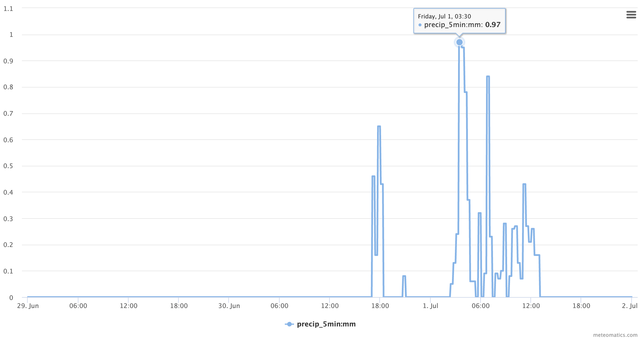Image resolution: width=644 pixels, height=342 pixels.
Task: Click the '2. Jul' x-axis label
Action: tap(630, 306)
